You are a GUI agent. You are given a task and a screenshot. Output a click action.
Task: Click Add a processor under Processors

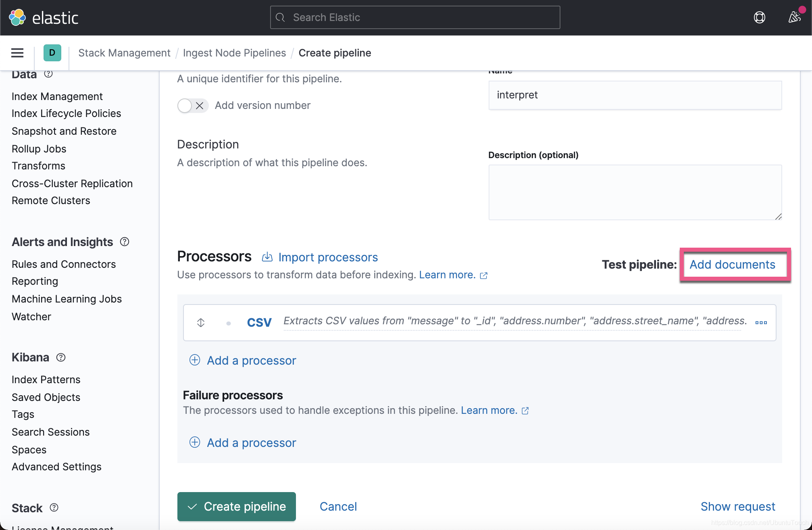pyautogui.click(x=242, y=360)
